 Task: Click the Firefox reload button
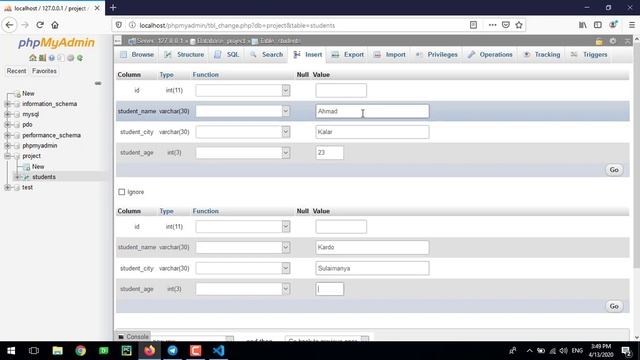(x=40, y=25)
